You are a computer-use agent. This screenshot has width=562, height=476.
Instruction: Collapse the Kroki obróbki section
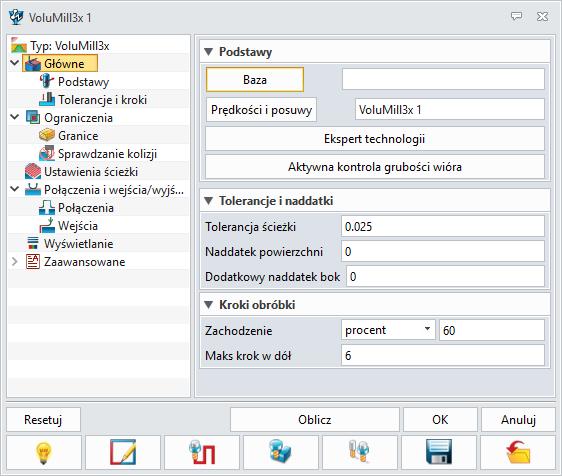[208, 305]
